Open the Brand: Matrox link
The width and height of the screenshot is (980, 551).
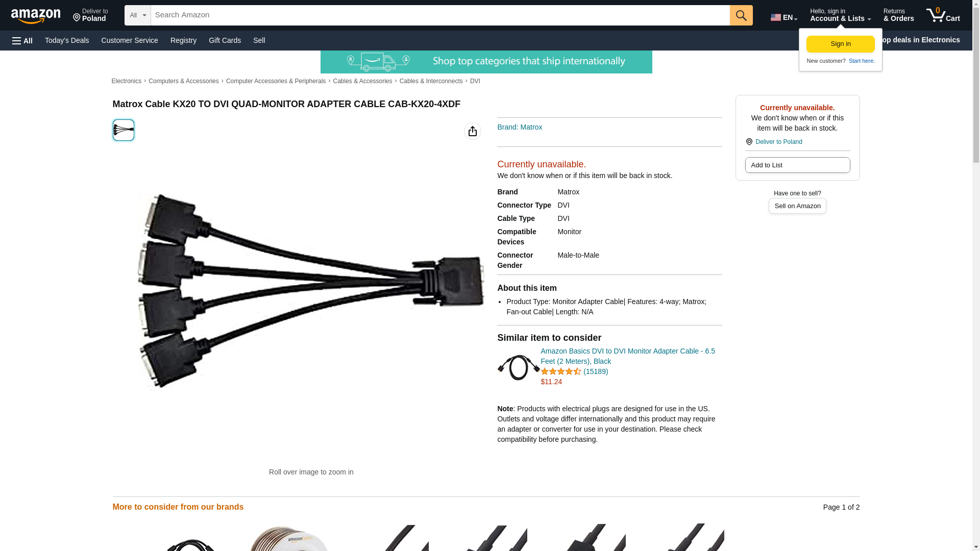click(x=520, y=127)
